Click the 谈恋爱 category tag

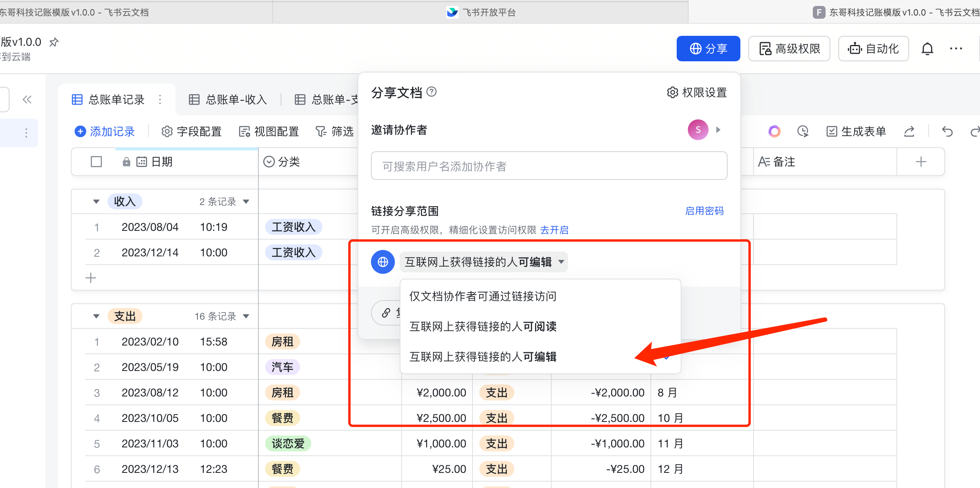pos(288,443)
